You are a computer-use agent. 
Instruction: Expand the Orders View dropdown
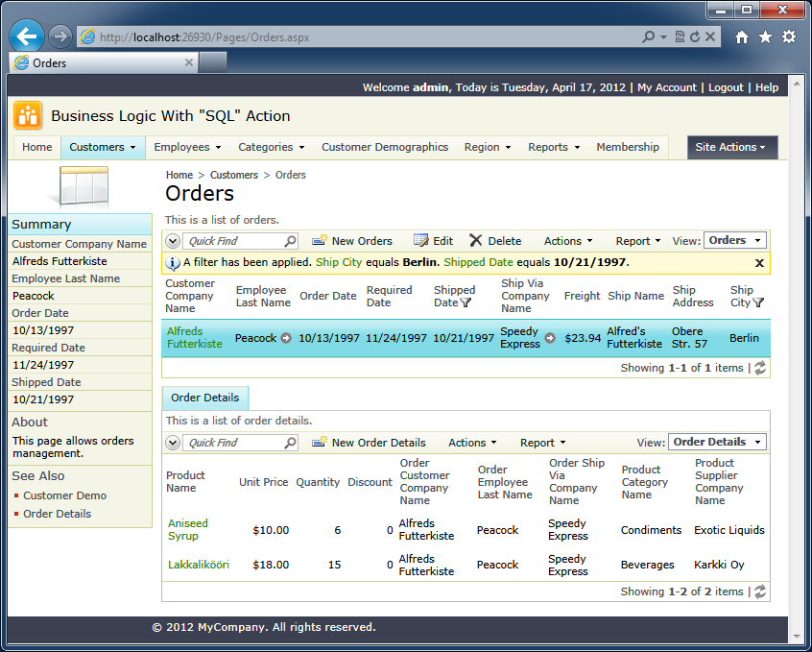tap(734, 240)
